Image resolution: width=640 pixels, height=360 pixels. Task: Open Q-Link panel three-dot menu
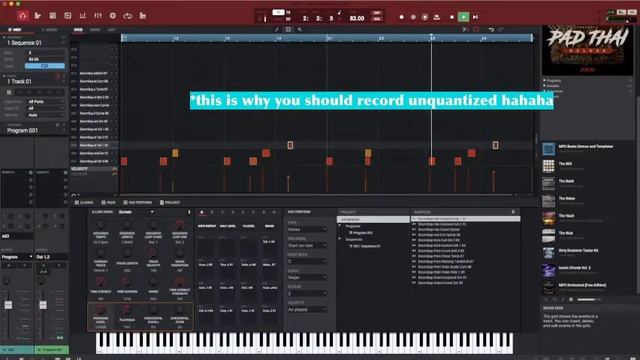click(x=189, y=212)
